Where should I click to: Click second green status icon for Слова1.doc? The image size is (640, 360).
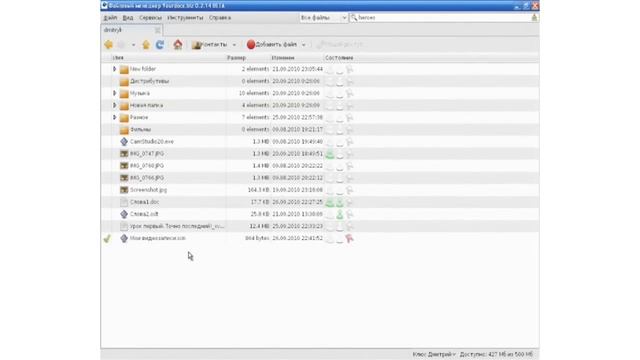pyautogui.click(x=340, y=202)
